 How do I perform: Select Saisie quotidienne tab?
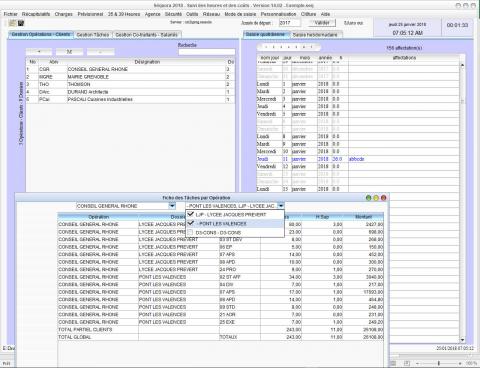coord(266,34)
